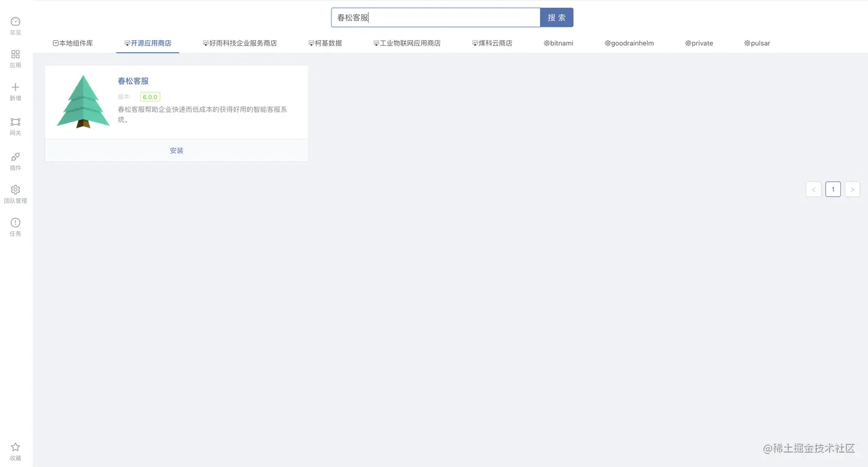Viewport: 868px width, 467px height.
Task: Open the goodrainhelm tab
Action: 629,43
